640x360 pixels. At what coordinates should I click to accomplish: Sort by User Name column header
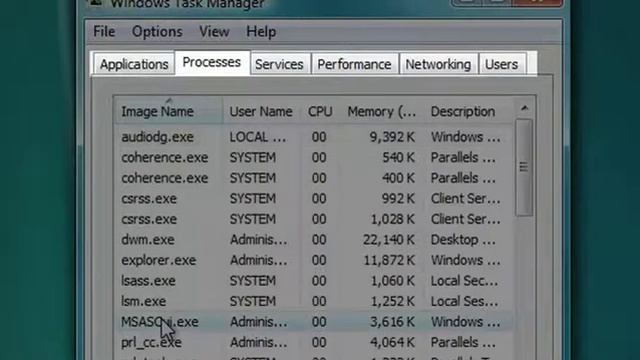(x=261, y=111)
